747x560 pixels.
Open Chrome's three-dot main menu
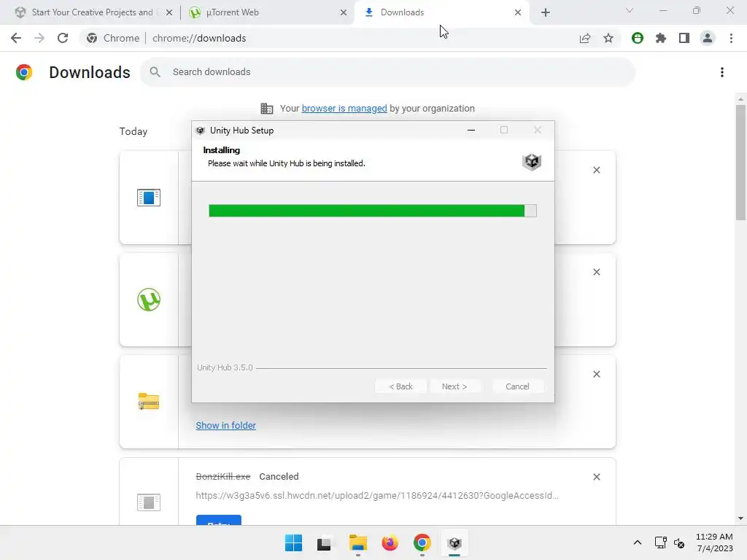pos(731,38)
